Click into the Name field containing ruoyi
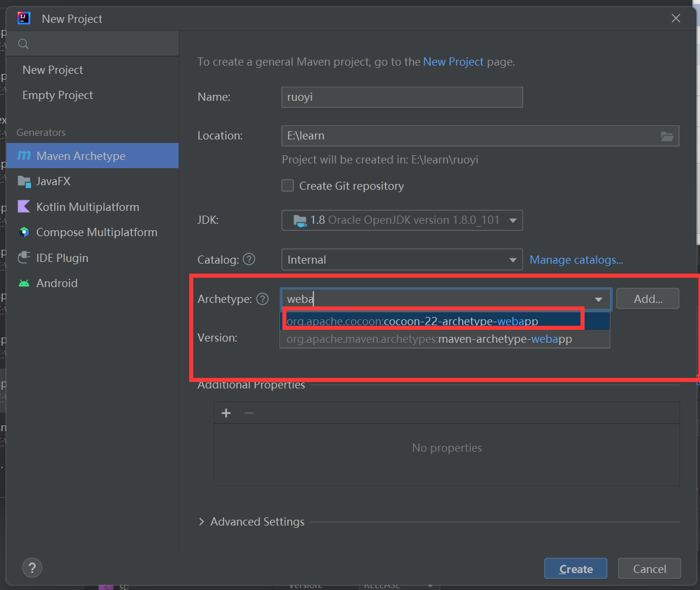The width and height of the screenshot is (700, 590). 402,97
